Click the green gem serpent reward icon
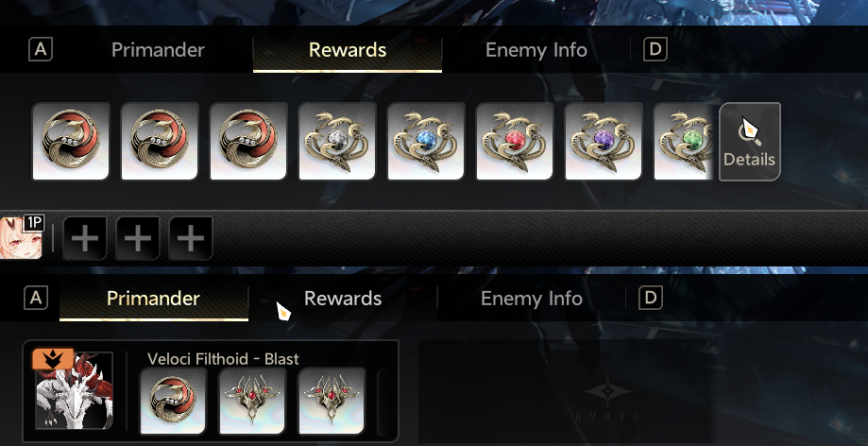This screenshot has height=446, width=868. point(684,142)
